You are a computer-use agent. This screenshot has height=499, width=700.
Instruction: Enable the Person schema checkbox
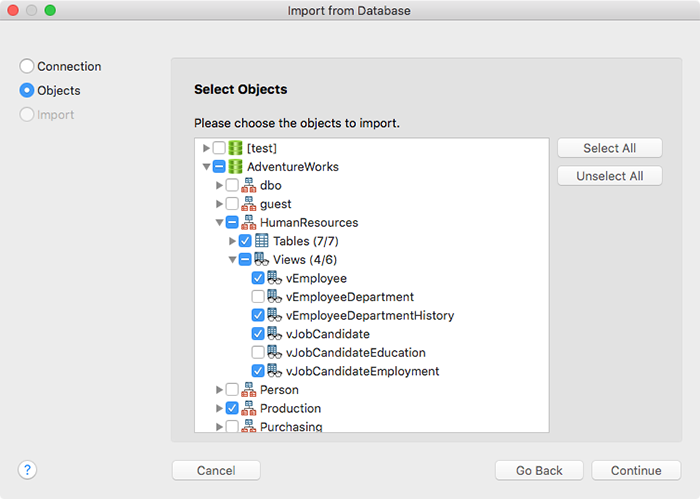pyautogui.click(x=232, y=389)
